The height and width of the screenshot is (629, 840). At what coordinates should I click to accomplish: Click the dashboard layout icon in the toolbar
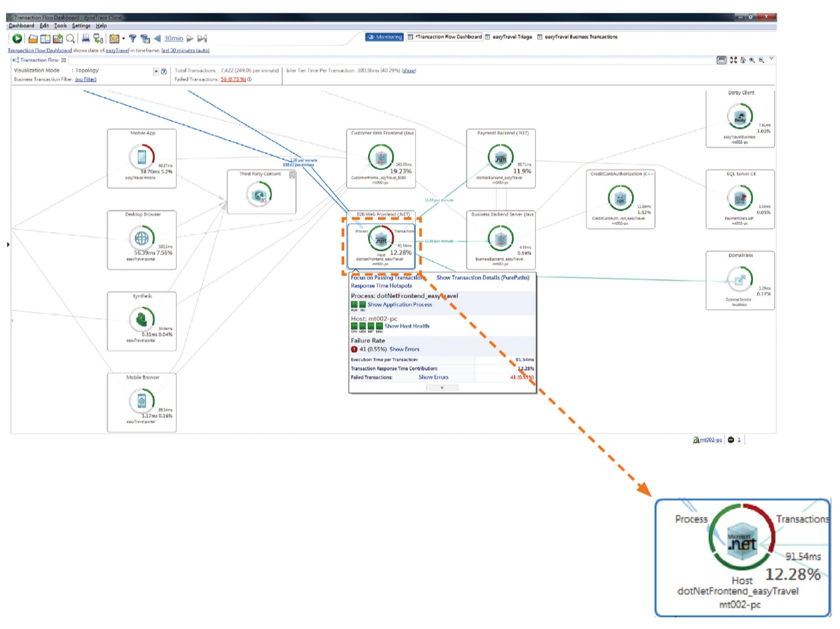[45, 39]
